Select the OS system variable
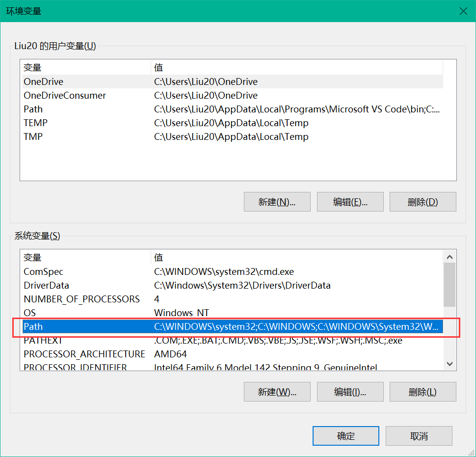This screenshot has height=457, width=476. click(74, 313)
